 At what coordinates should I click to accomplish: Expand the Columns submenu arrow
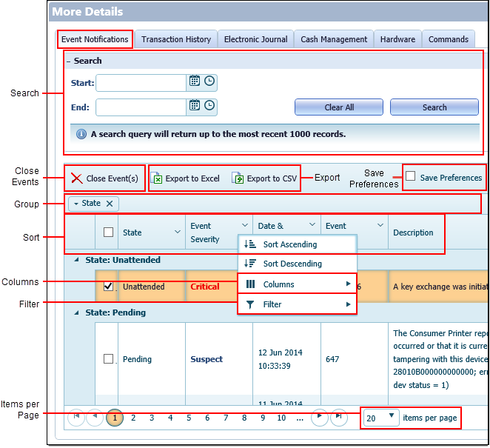pos(348,284)
